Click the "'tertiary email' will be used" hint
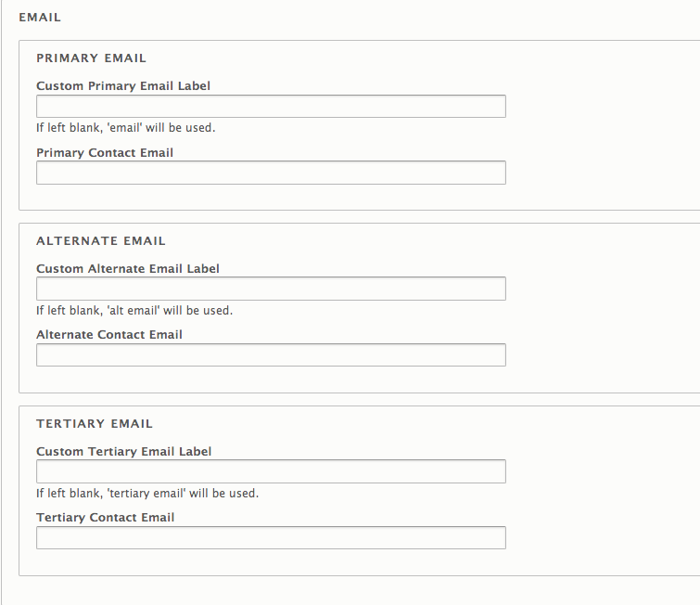700x605 pixels. pos(183,494)
